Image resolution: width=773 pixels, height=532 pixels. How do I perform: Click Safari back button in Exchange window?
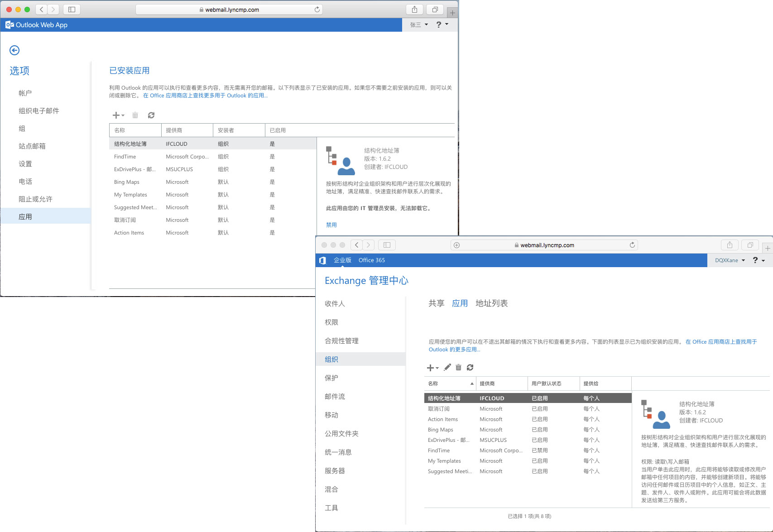357,245
